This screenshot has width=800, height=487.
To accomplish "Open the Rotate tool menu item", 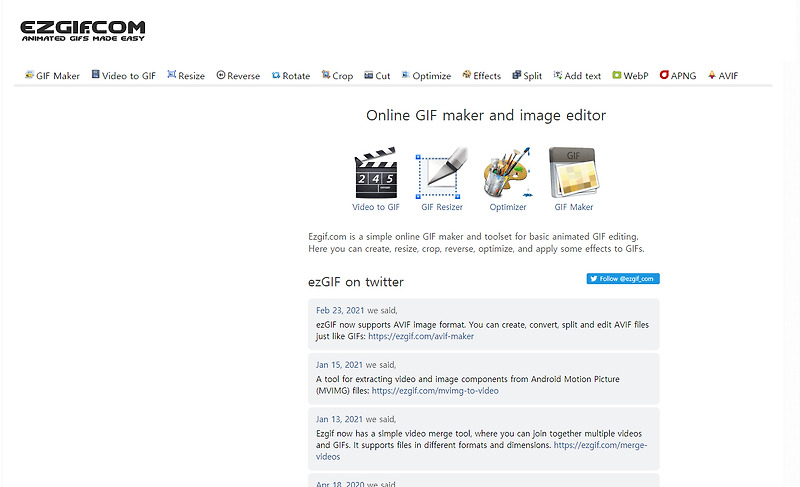I will [291, 75].
